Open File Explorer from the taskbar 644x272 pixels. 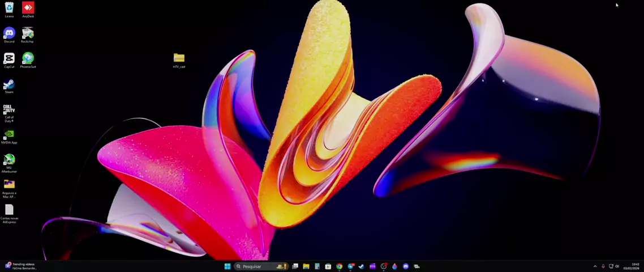click(x=306, y=266)
